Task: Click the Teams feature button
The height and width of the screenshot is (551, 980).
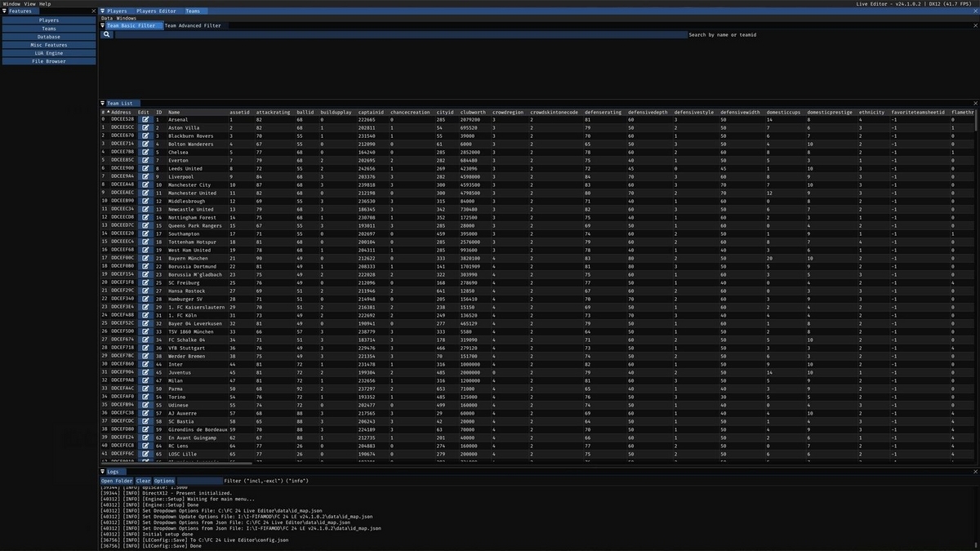Action: [x=49, y=29]
